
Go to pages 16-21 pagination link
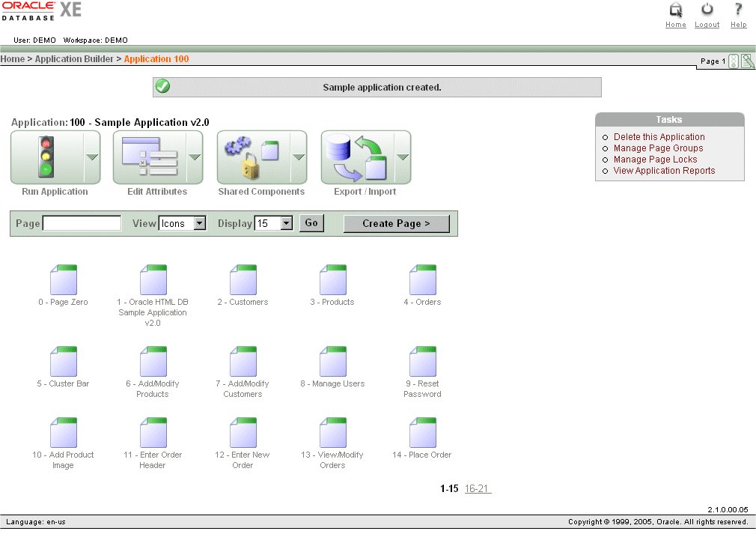478,488
